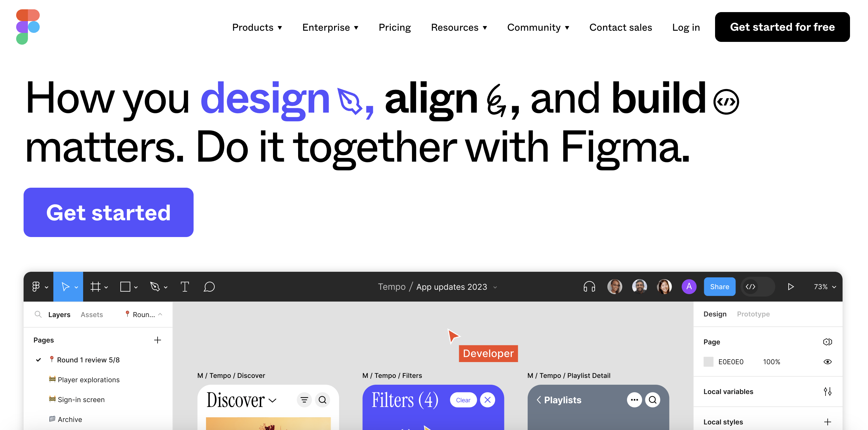Image resolution: width=868 pixels, height=430 pixels.
Task: Switch to the Prototype tab
Action: [754, 314]
